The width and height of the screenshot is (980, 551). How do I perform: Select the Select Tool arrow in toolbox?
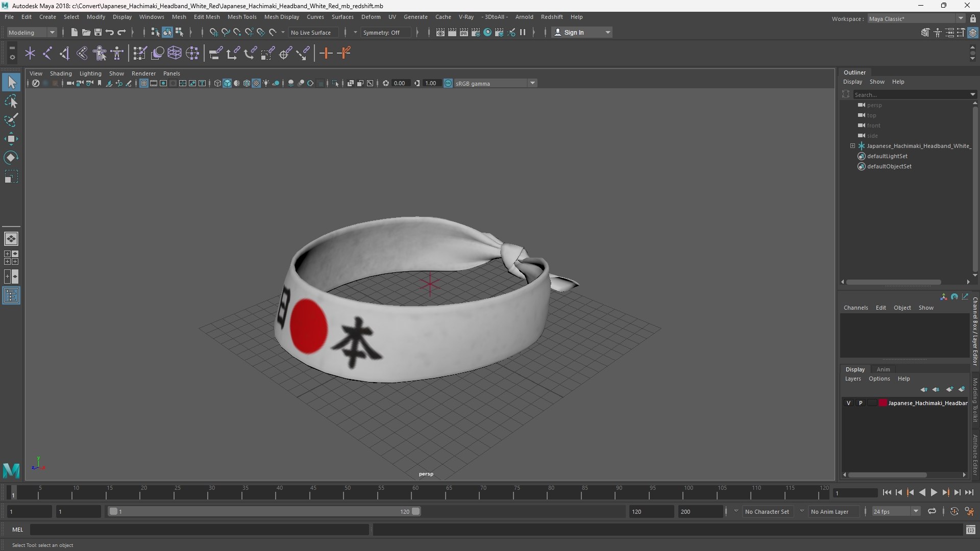11,82
